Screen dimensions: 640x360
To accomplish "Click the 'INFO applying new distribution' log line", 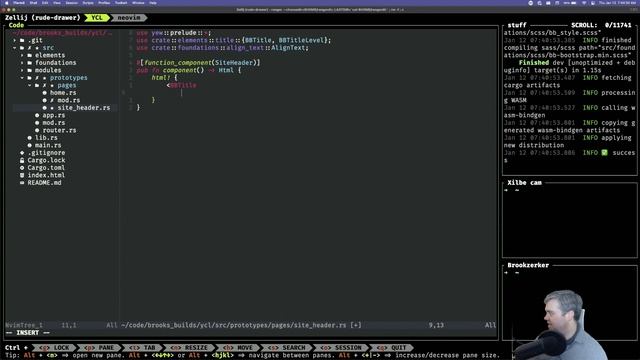I will pos(569,142).
